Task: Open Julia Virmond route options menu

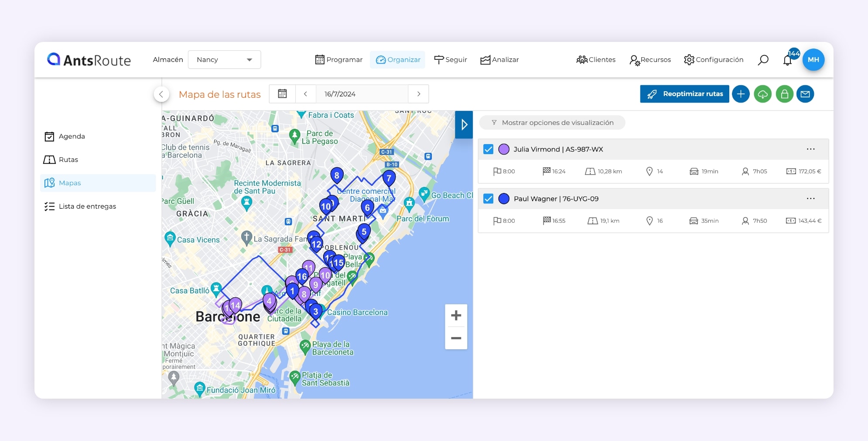Action: [x=810, y=149]
